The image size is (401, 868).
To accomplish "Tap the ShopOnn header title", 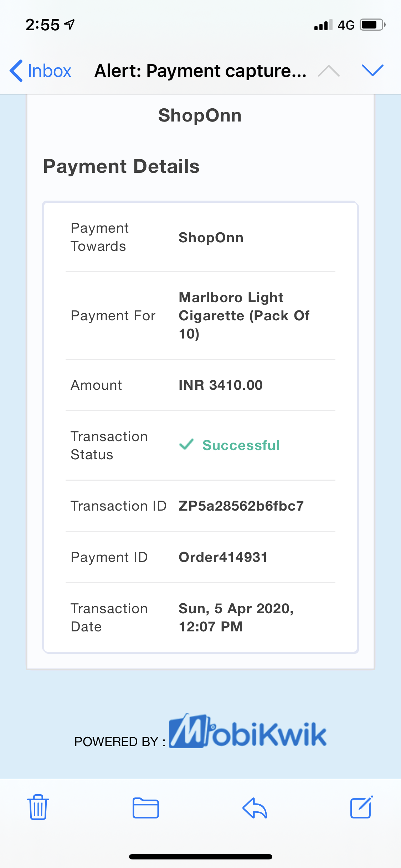I will (200, 115).
